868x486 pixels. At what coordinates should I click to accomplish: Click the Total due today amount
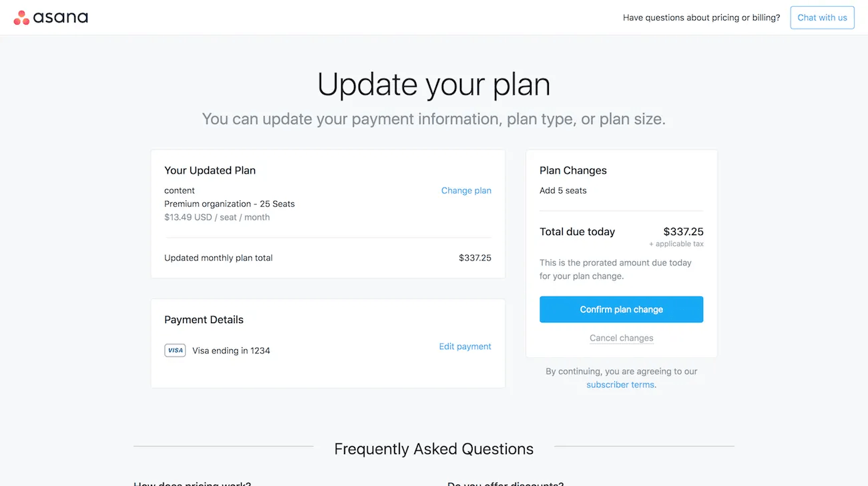point(683,232)
